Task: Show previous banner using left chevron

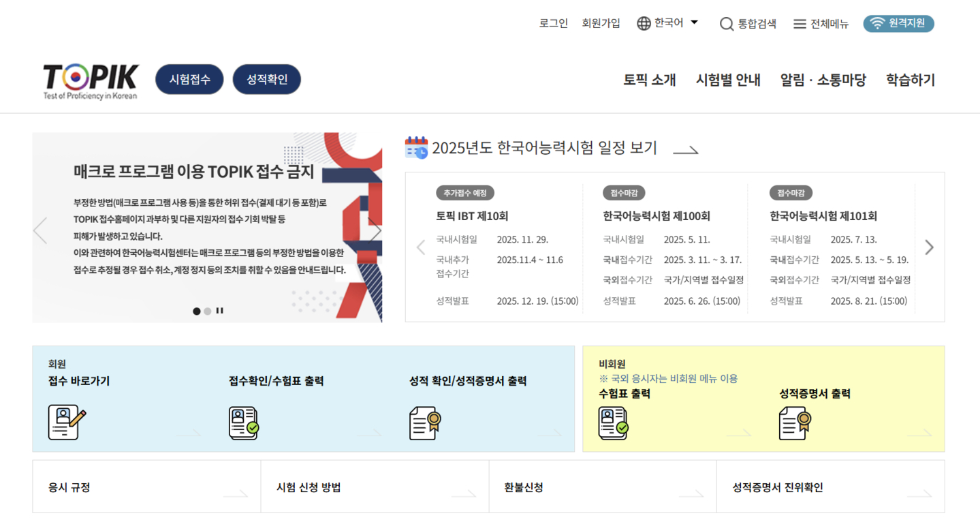Action: pyautogui.click(x=39, y=230)
